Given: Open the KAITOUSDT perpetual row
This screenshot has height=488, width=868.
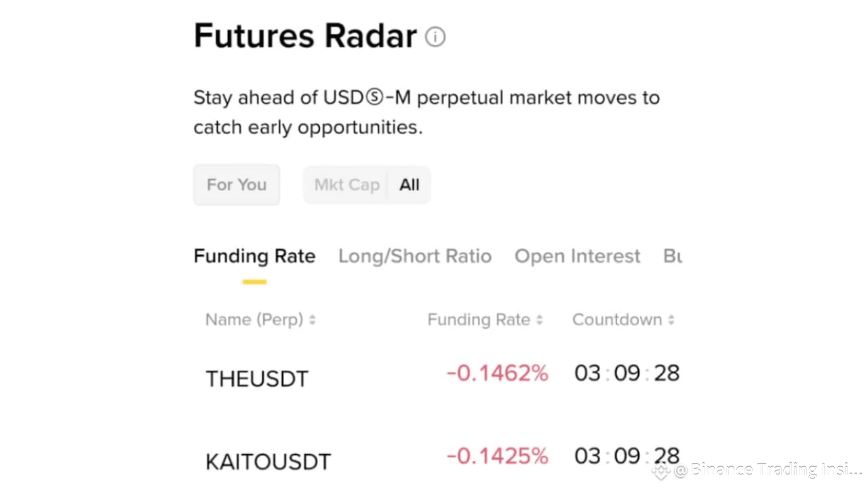Looking at the screenshot, I should pyautogui.click(x=442, y=458).
